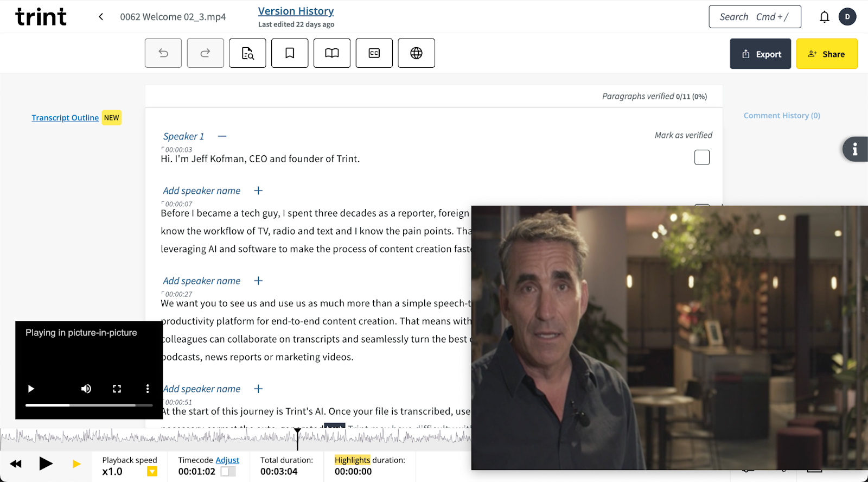Click the 00:00:27 timestamp
Viewport: 868px width, 482px height.
coord(178,294)
